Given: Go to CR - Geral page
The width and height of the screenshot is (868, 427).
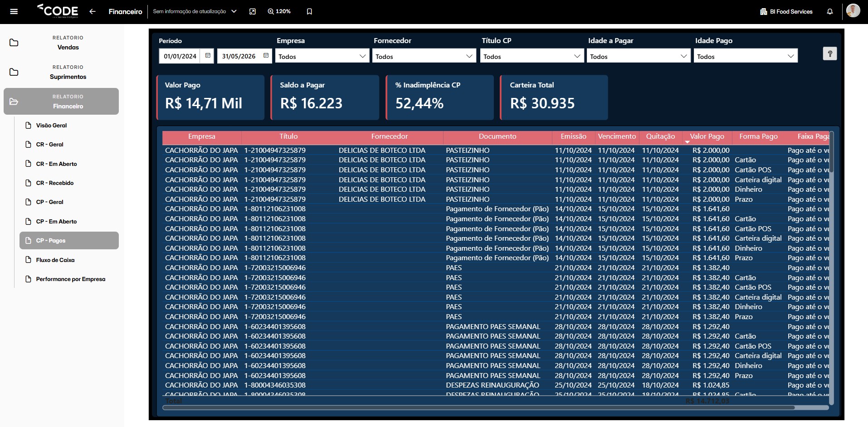Looking at the screenshot, I should click(x=69, y=145).
